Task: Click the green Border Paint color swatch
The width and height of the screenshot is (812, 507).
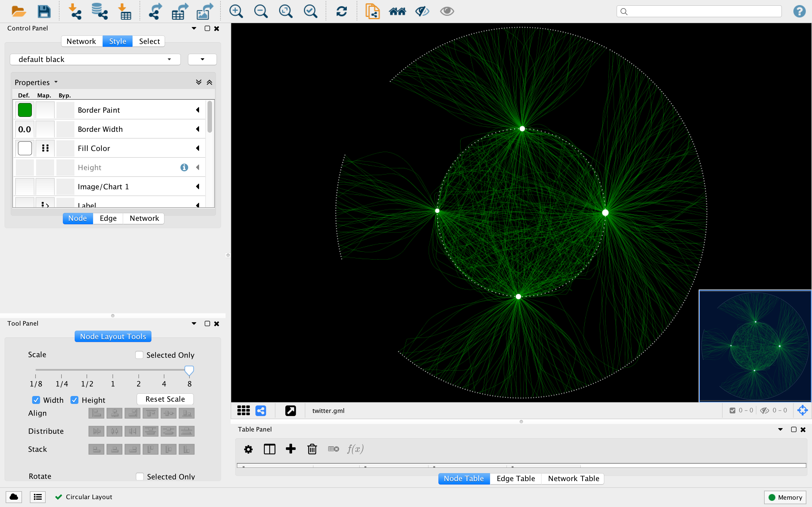Action: [25, 110]
